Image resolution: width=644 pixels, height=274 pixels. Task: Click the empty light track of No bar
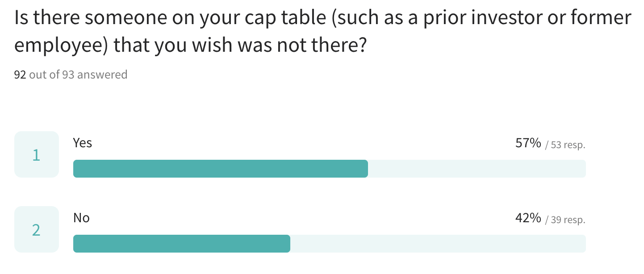point(438,244)
